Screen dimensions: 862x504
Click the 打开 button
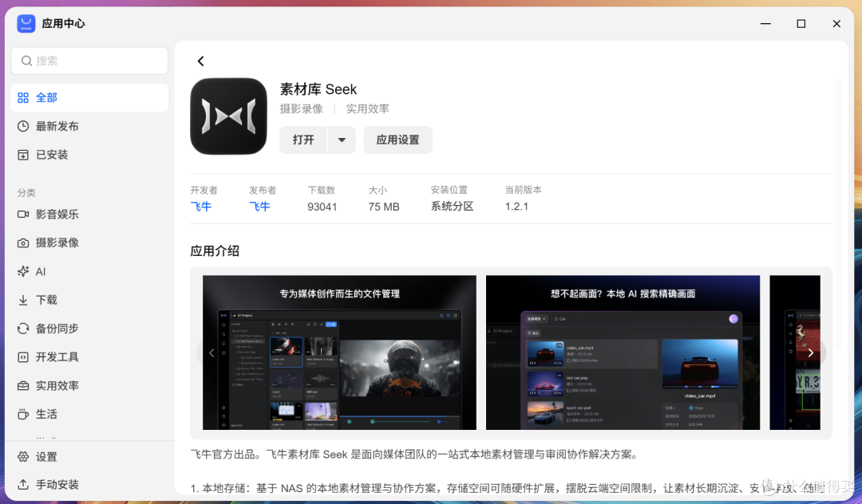[303, 140]
